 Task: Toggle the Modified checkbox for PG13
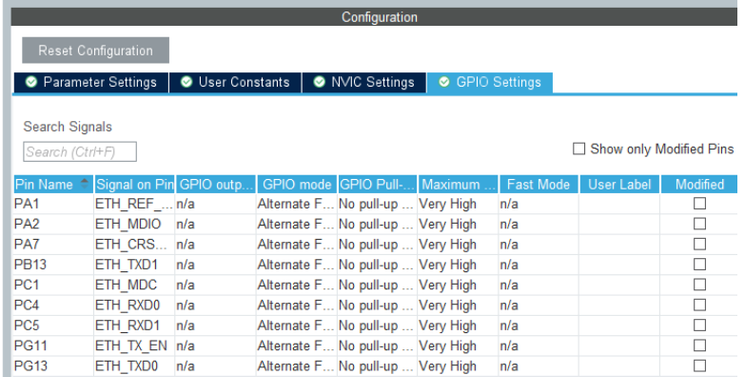tap(699, 366)
